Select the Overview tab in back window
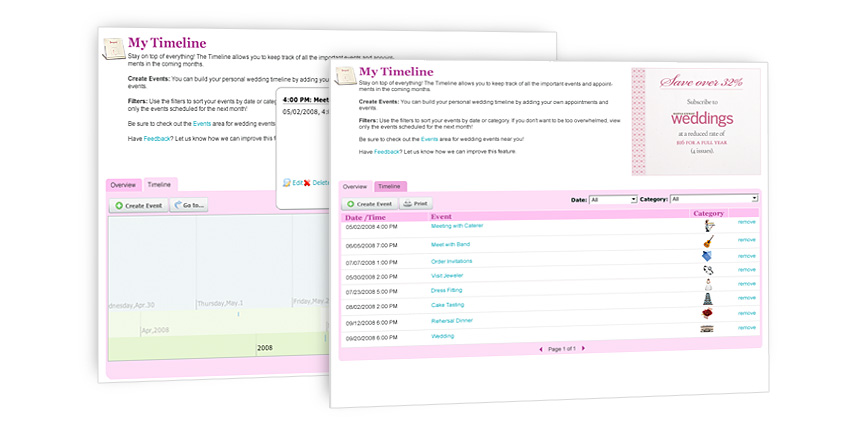Screen dimensions: 852x437 tap(123, 185)
